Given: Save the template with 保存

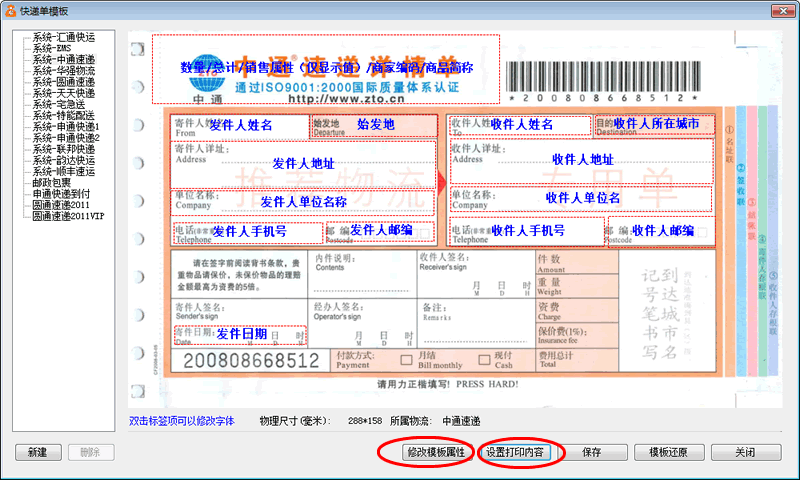Looking at the screenshot, I should pos(592,452).
